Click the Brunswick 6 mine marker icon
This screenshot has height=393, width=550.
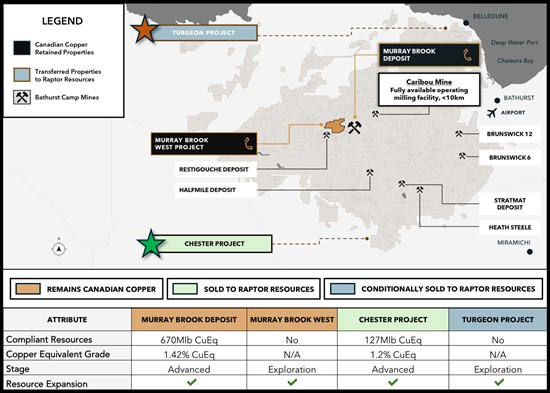[x=462, y=156]
